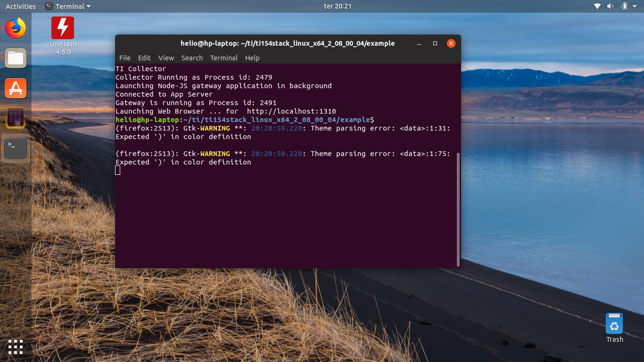Click the terminal vertical scrollbar
This screenshot has width=644, height=362.
coord(458,210)
